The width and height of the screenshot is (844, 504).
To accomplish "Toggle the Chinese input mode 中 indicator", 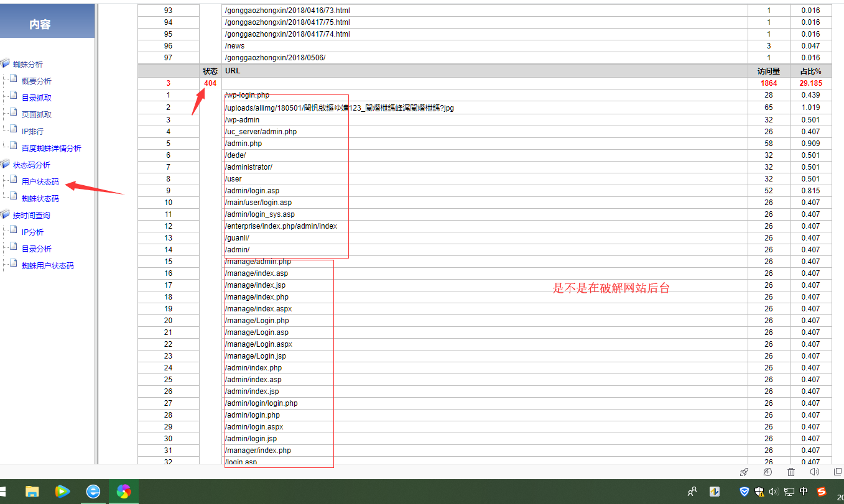I will tap(804, 492).
